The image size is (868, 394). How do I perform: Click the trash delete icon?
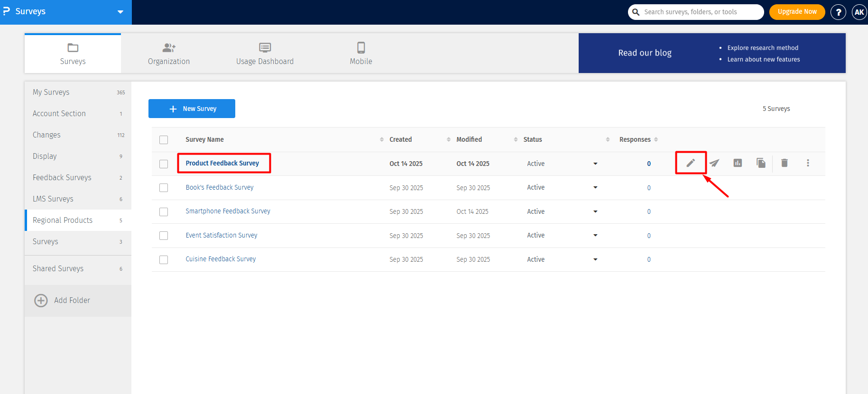coord(785,163)
